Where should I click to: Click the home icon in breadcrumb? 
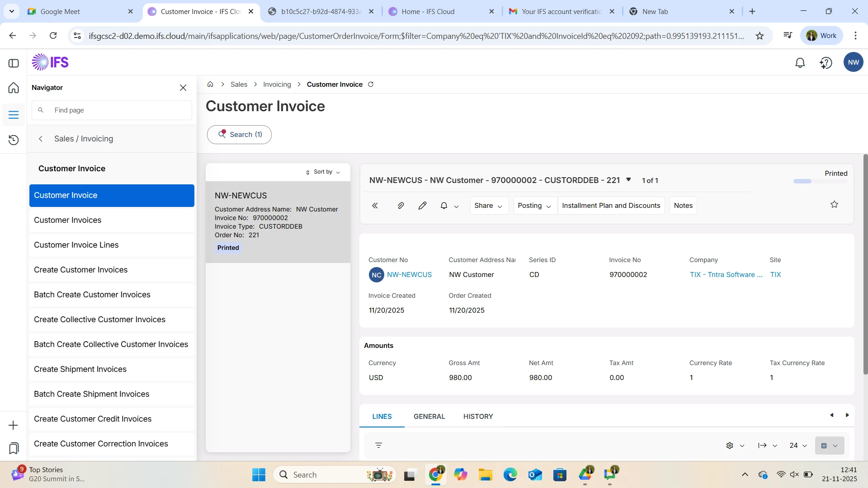click(210, 84)
